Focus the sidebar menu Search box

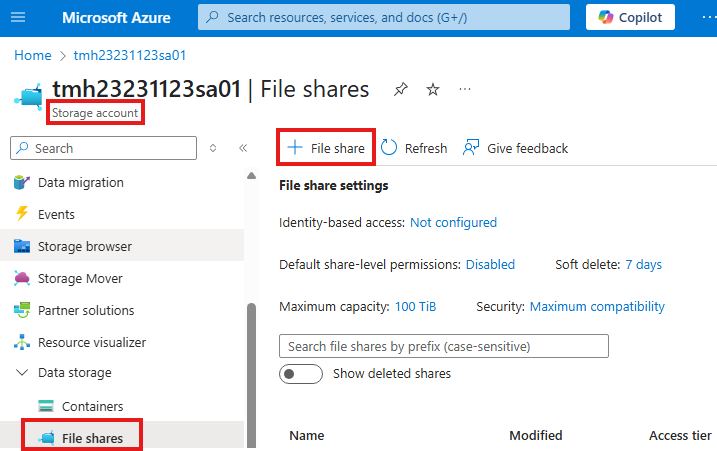103,148
